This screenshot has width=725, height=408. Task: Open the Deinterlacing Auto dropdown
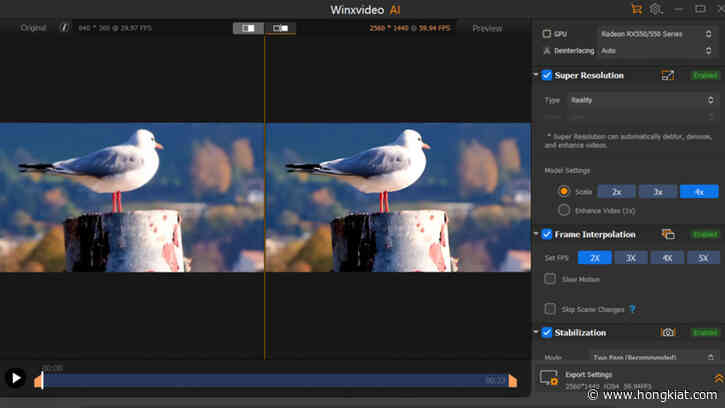(656, 51)
